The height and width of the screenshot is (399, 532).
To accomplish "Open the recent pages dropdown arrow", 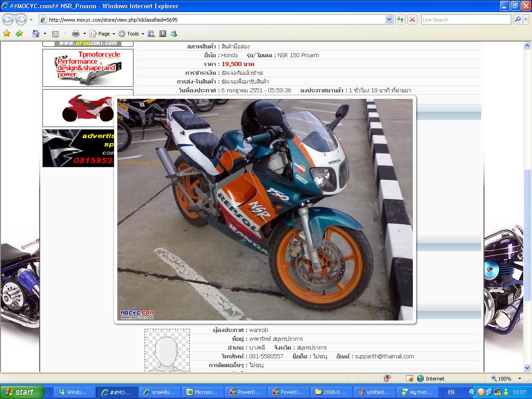I will 31,20.
